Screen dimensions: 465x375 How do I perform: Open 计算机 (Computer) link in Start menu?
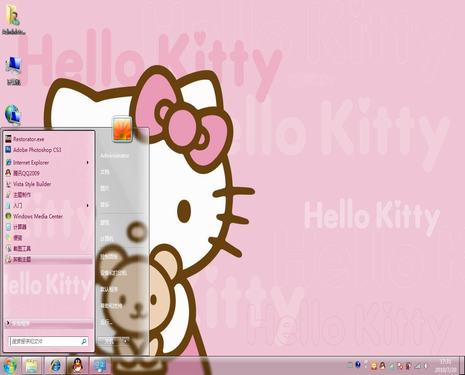107,239
